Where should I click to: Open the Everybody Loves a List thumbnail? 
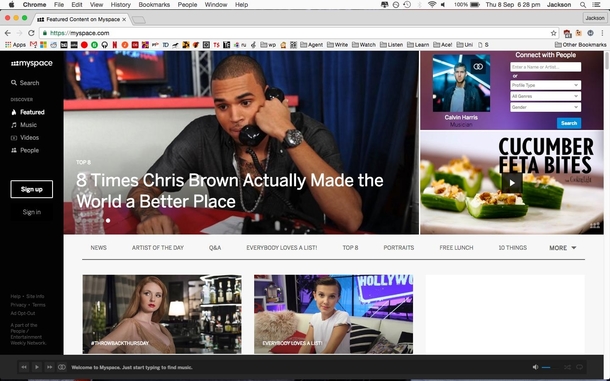[333, 314]
